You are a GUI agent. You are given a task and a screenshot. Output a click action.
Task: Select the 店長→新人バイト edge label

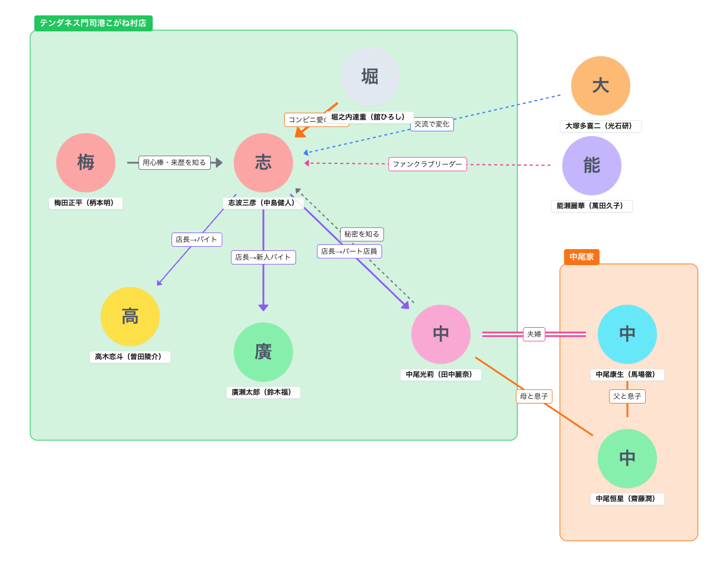pyautogui.click(x=263, y=257)
